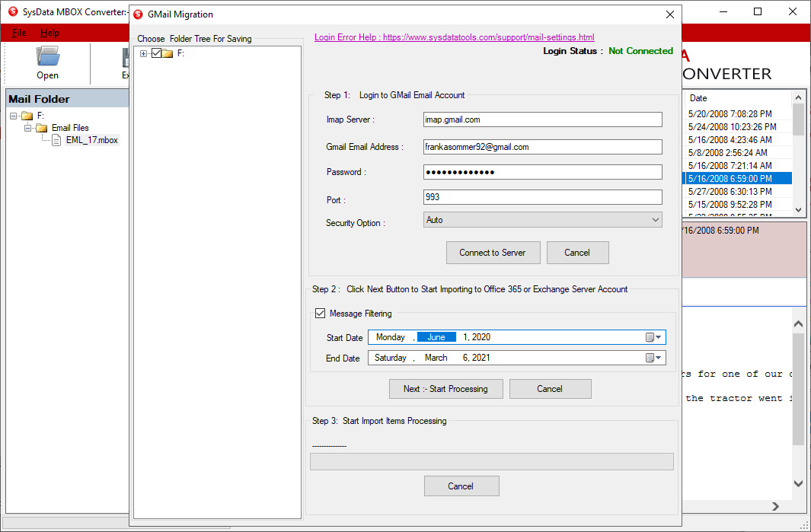Click Cancel beside Start Processing button
The width and height of the screenshot is (811, 532).
click(x=550, y=389)
